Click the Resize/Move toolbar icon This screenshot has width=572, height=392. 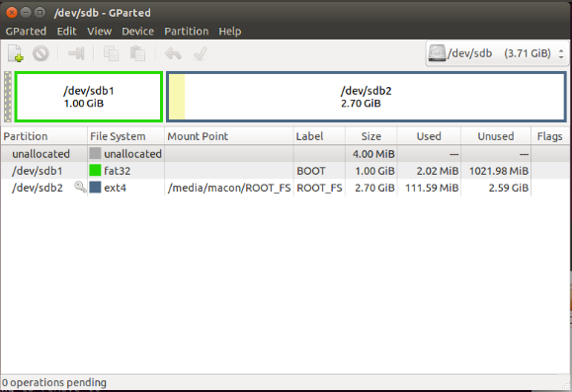click(x=76, y=53)
